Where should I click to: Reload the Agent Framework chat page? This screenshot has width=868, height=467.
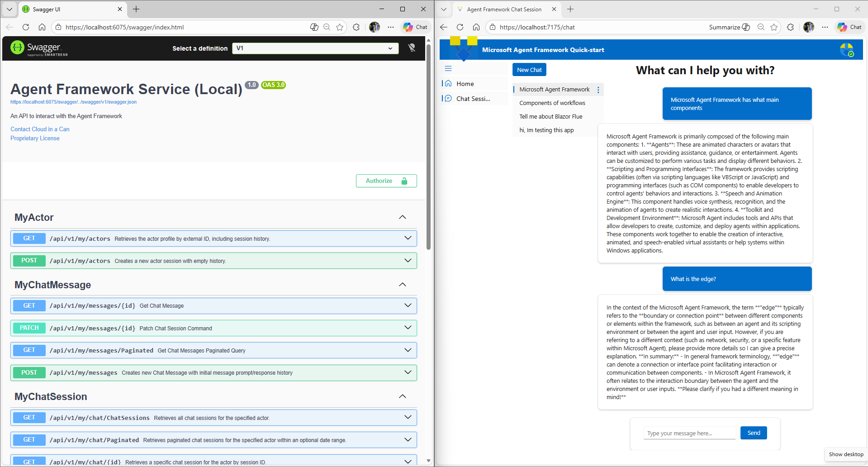(x=460, y=27)
